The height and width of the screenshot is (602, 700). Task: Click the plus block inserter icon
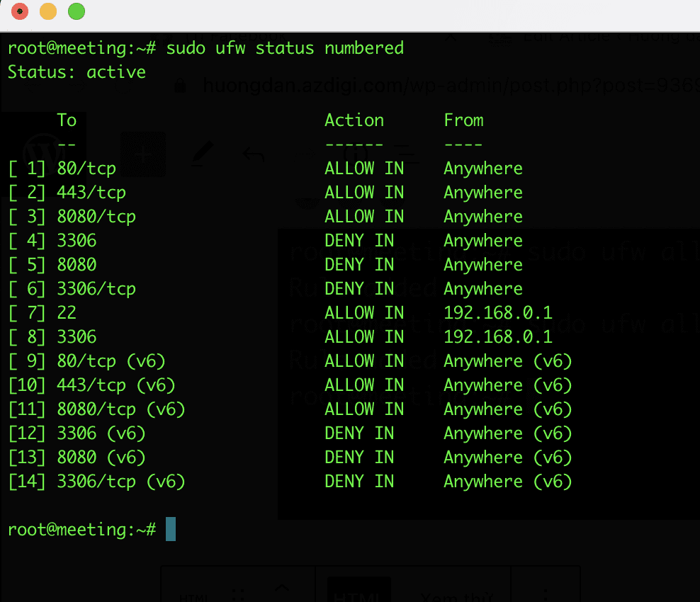(143, 154)
